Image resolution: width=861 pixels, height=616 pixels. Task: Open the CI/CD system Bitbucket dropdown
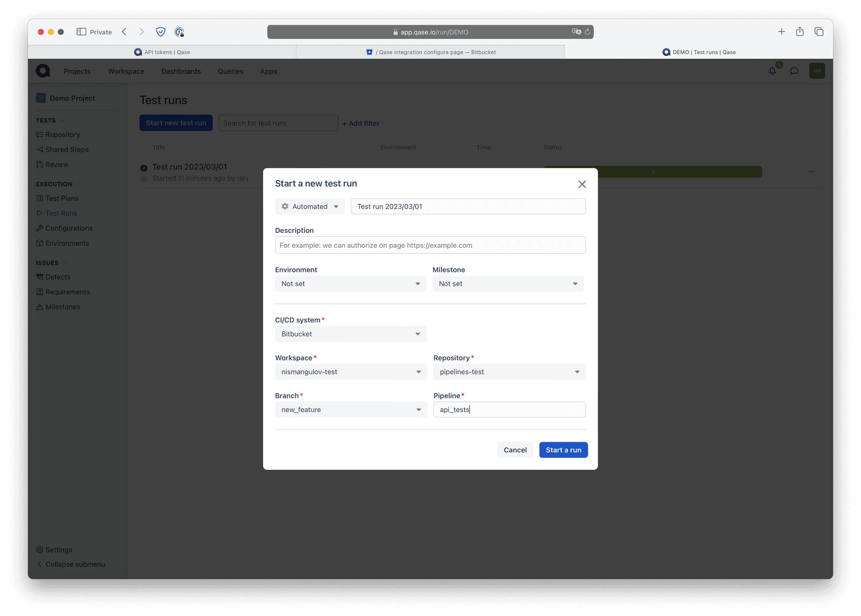coord(350,334)
